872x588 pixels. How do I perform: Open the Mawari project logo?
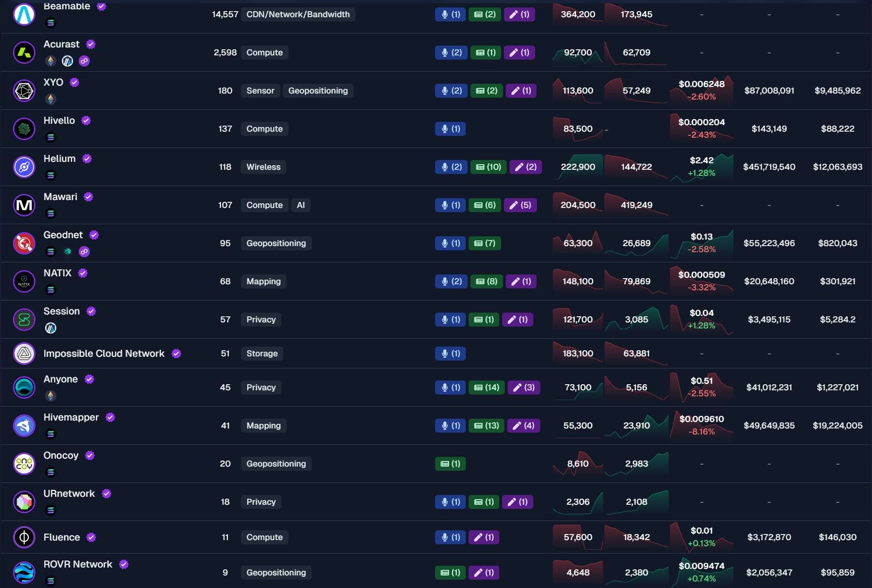(24, 205)
